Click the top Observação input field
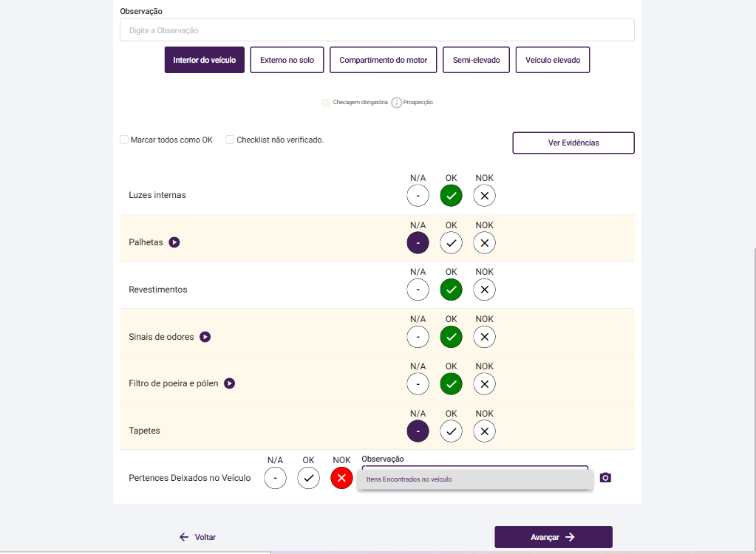 click(x=377, y=30)
